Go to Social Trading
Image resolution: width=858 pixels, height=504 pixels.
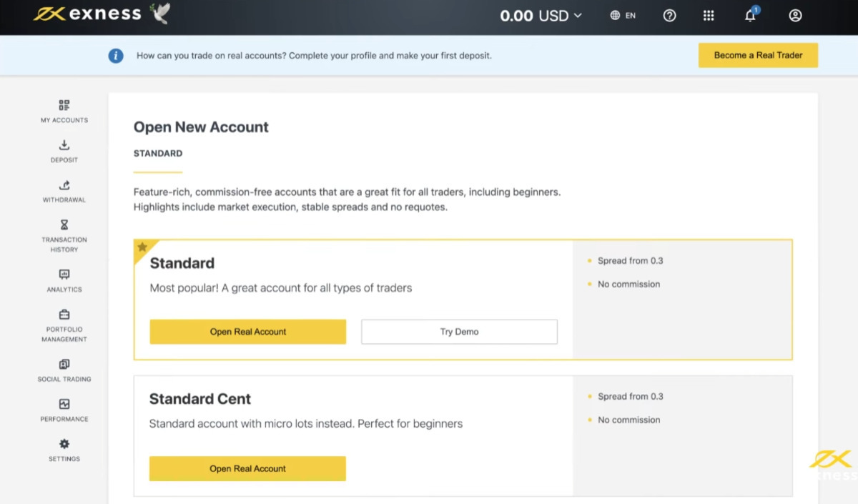click(x=64, y=370)
